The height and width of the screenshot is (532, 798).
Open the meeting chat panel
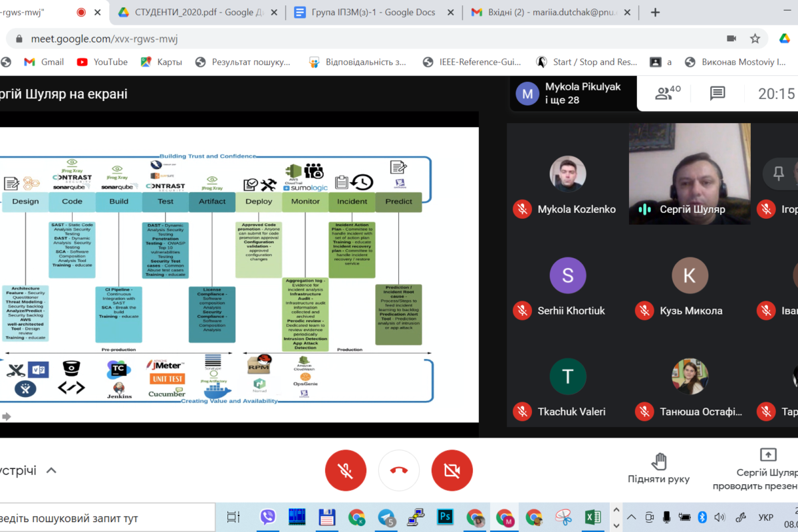point(718,94)
